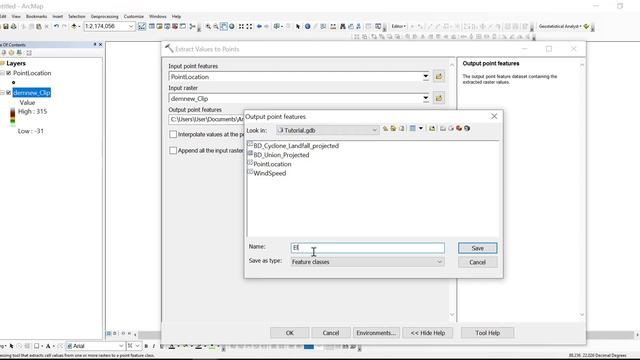Open the Bookmarks menu
The width and height of the screenshot is (640, 360).
[36, 16]
